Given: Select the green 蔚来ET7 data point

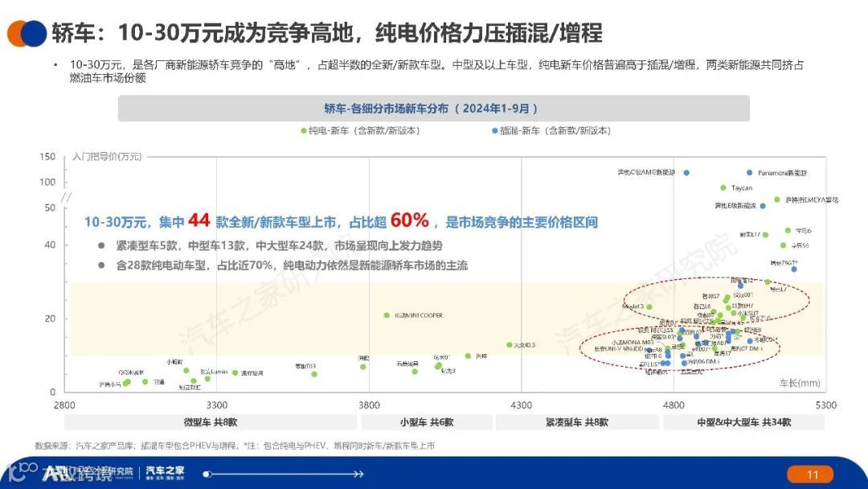Looking at the screenshot, I should click(x=766, y=235).
